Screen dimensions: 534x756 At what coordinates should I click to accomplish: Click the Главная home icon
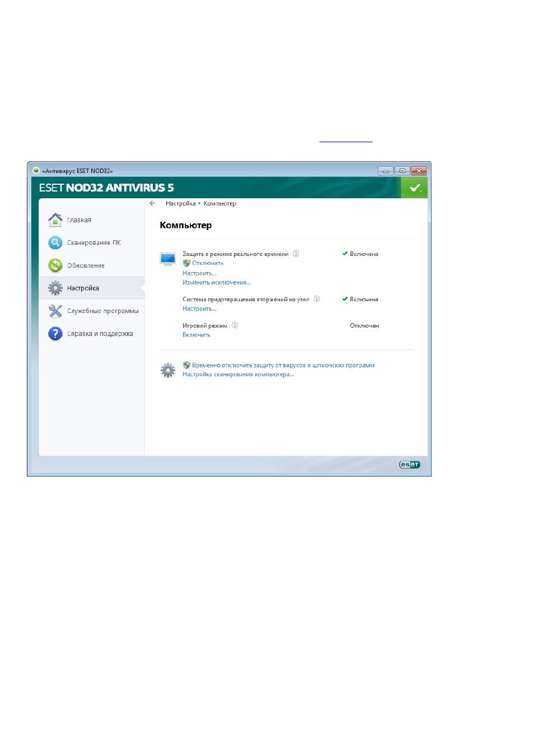click(x=55, y=220)
